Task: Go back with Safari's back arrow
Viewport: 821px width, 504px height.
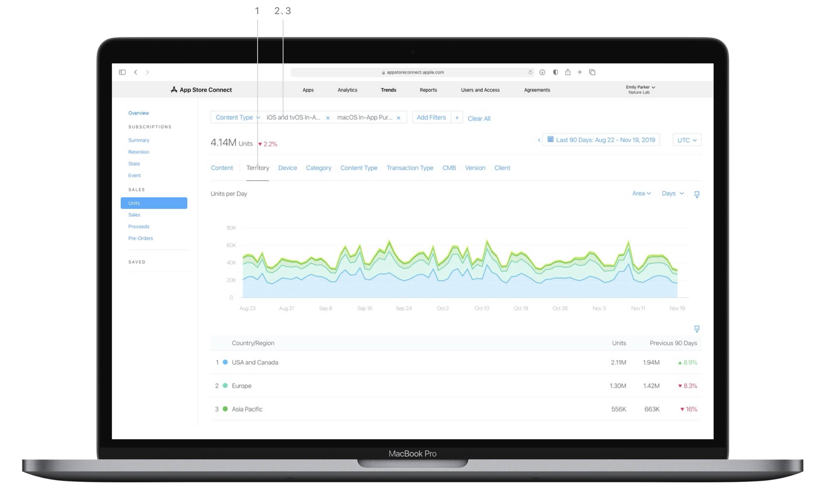Action: 136,72
